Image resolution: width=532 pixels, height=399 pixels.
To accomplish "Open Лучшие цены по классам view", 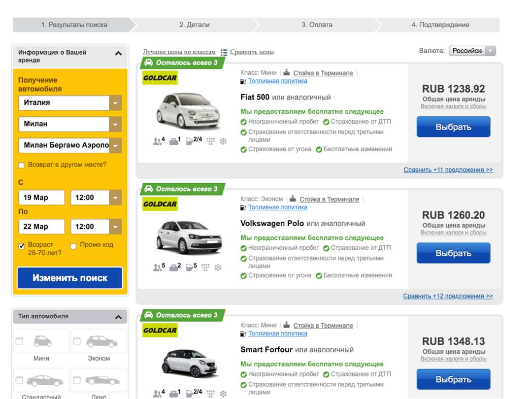I will click(x=179, y=52).
